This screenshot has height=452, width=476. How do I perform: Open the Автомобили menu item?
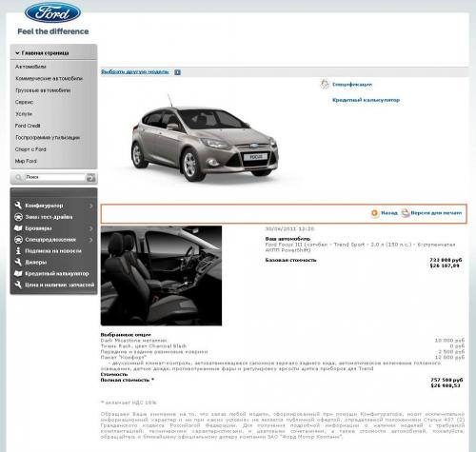tap(30, 67)
